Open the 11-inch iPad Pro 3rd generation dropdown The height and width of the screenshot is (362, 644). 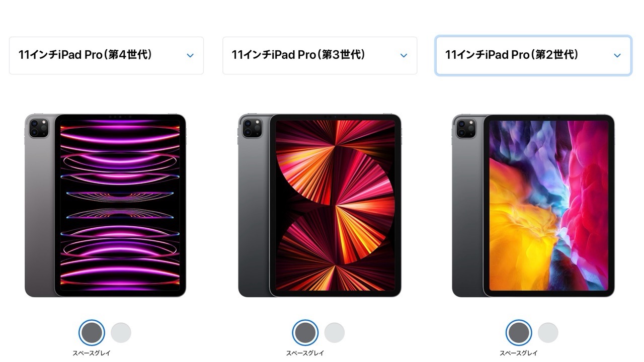click(x=320, y=55)
